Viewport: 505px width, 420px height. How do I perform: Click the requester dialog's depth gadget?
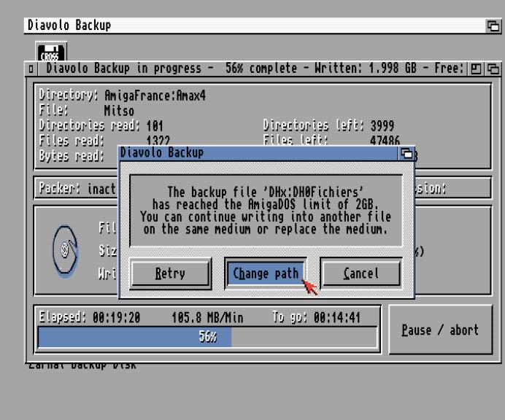406,153
